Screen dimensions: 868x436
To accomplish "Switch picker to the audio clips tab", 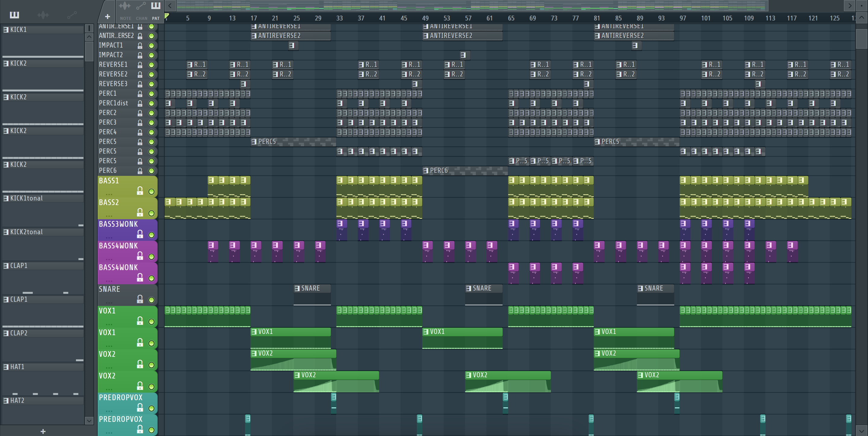I will [43, 15].
